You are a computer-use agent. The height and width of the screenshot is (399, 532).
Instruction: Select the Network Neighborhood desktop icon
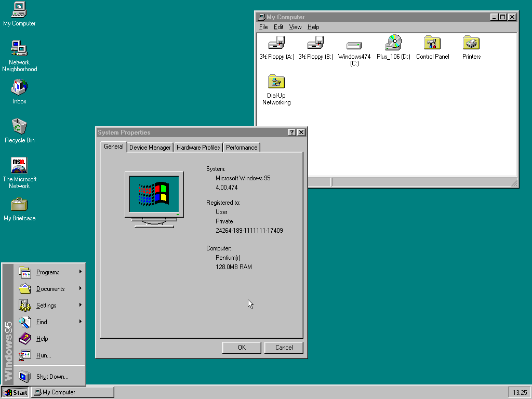[19, 49]
